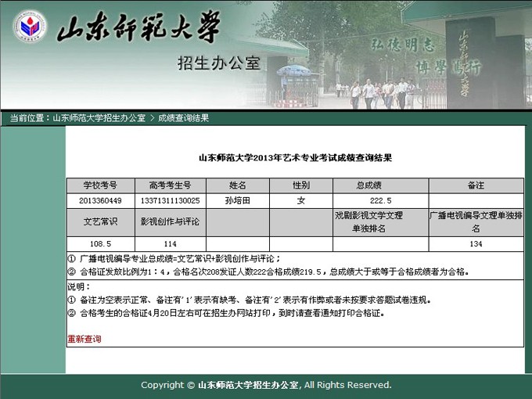Click the 影视创作与评论 header cell
This screenshot has height=399, width=532.
(x=171, y=222)
